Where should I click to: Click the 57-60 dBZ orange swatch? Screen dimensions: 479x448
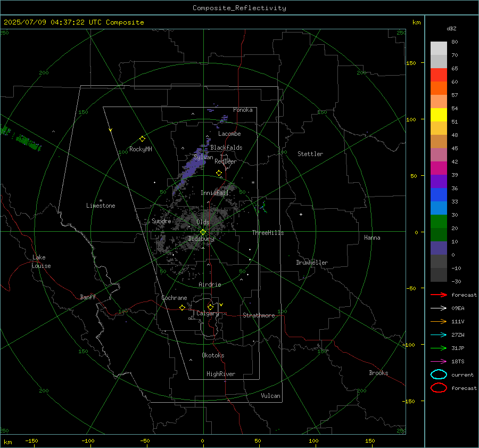(x=439, y=88)
